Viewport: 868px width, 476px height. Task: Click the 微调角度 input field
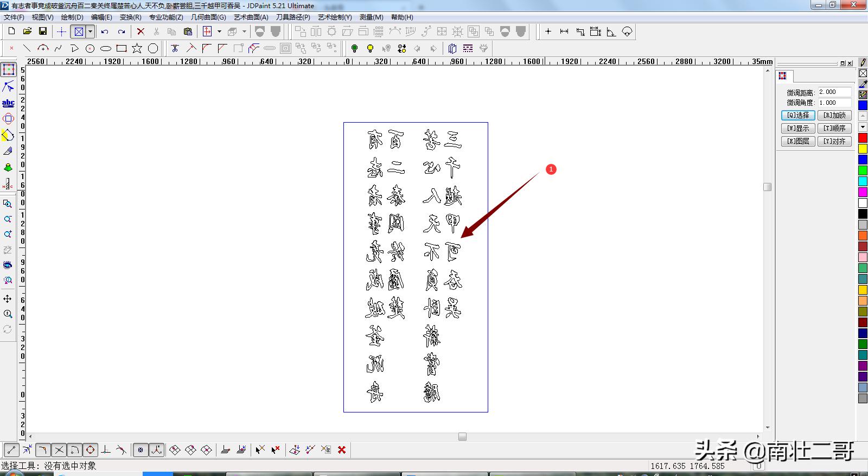835,103
